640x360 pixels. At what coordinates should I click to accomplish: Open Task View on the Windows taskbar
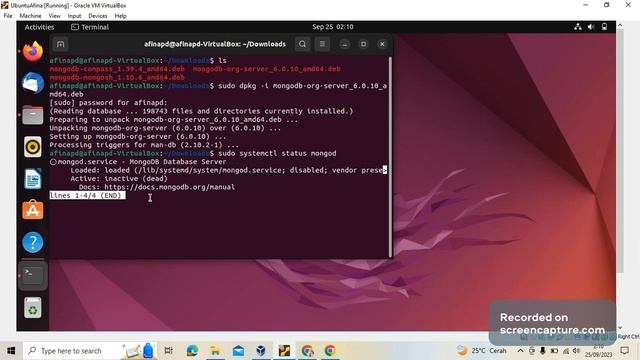click(169, 351)
